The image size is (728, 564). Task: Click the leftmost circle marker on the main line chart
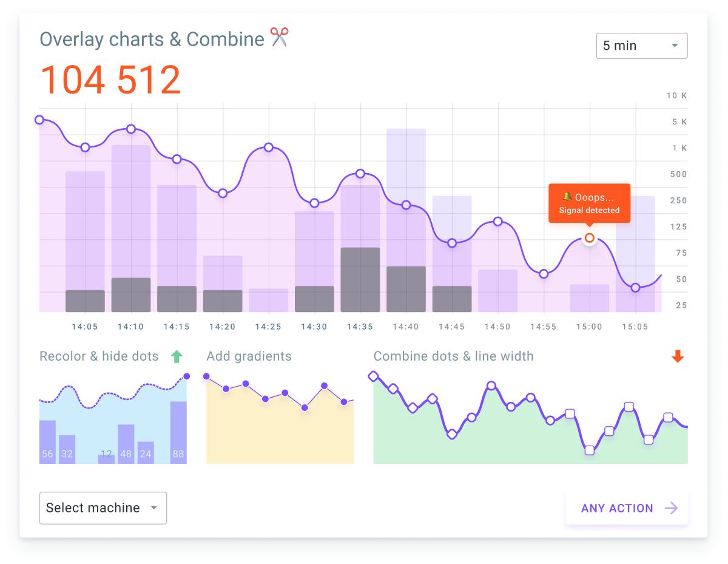click(x=39, y=120)
